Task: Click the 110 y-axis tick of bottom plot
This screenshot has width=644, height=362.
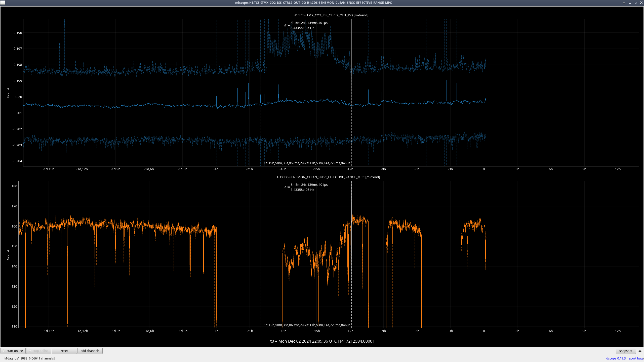Action: click(14, 326)
